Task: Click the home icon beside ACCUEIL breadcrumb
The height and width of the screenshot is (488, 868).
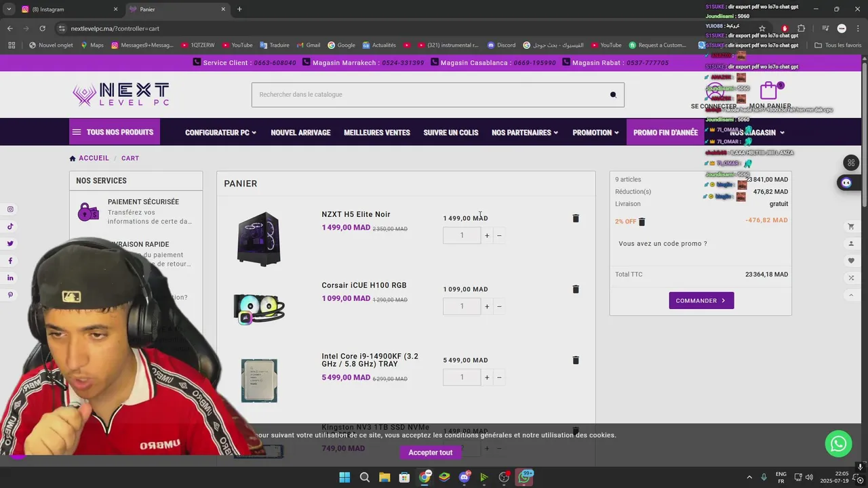Action: click(73, 159)
